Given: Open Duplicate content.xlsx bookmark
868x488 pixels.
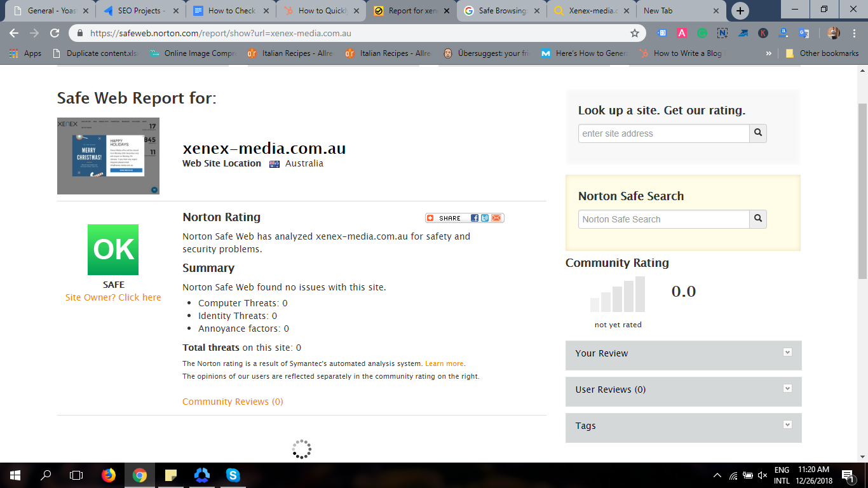Looking at the screenshot, I should pyautogui.click(x=96, y=53).
